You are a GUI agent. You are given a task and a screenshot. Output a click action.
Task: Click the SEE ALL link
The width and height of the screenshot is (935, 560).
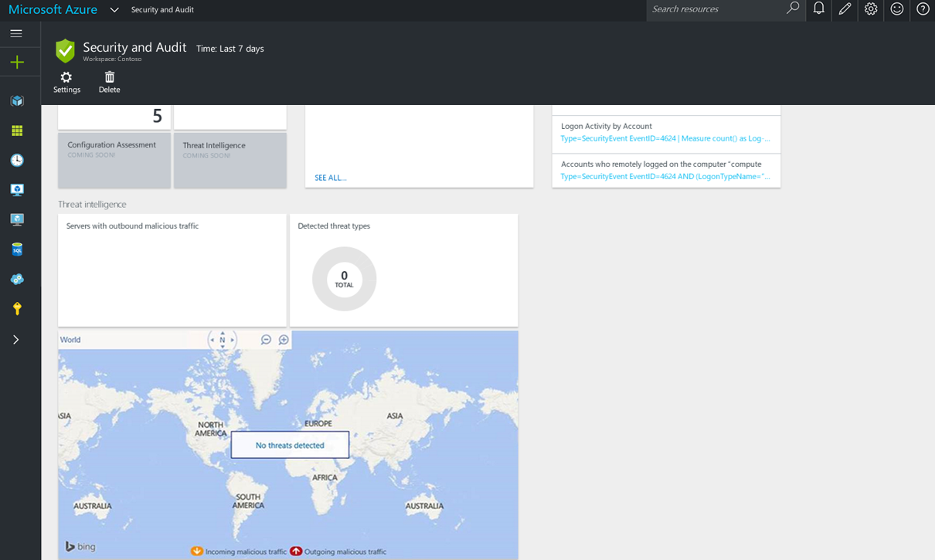(x=330, y=178)
